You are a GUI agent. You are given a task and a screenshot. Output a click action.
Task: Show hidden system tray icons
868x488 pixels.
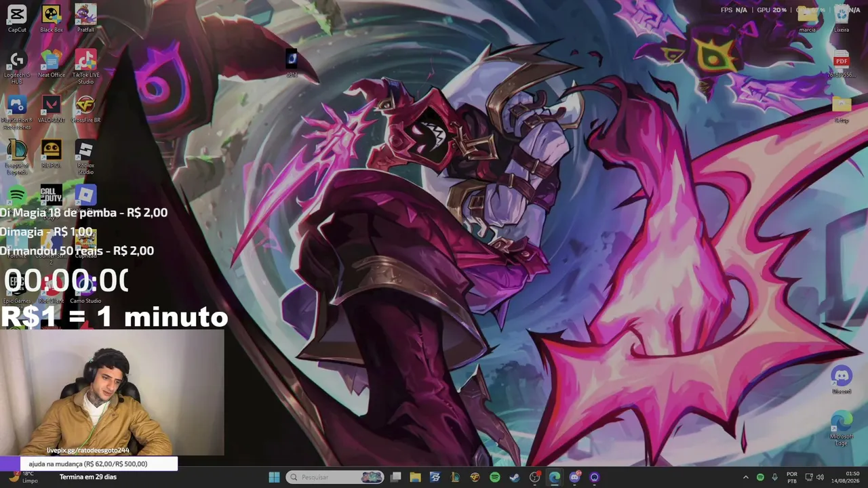pos(745,477)
